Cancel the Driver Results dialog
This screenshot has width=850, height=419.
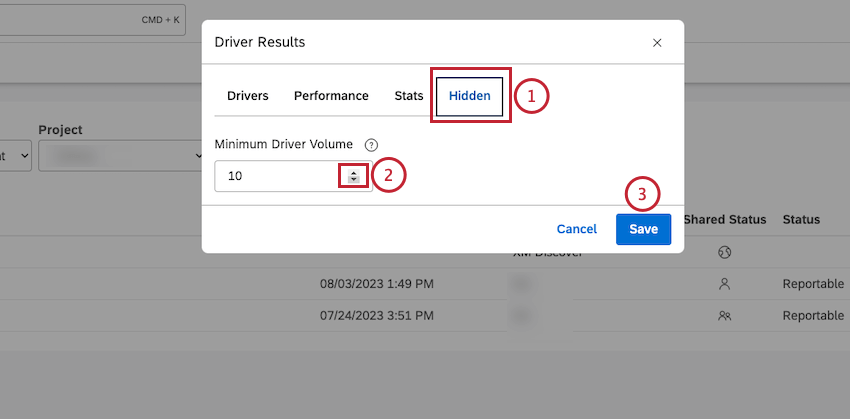pyautogui.click(x=577, y=229)
